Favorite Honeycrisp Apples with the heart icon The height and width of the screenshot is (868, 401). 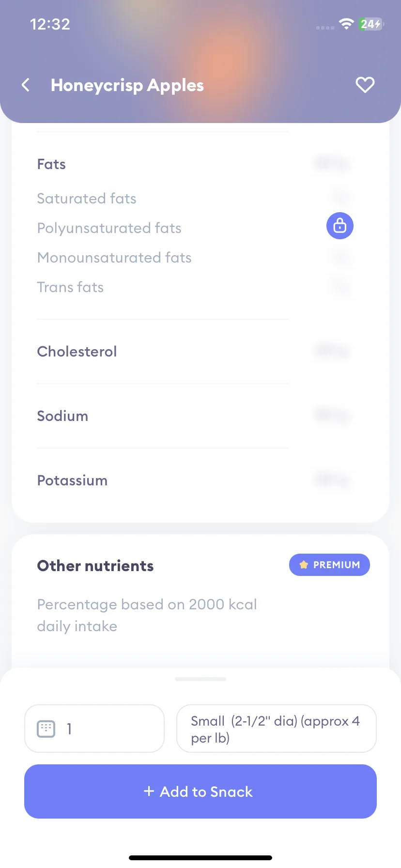point(365,85)
